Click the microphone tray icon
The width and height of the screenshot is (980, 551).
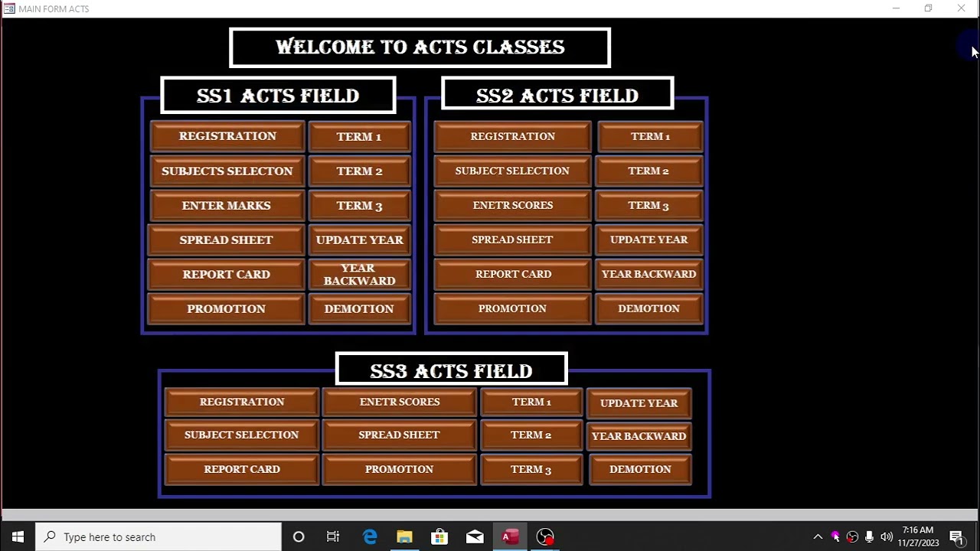pyautogui.click(x=869, y=536)
